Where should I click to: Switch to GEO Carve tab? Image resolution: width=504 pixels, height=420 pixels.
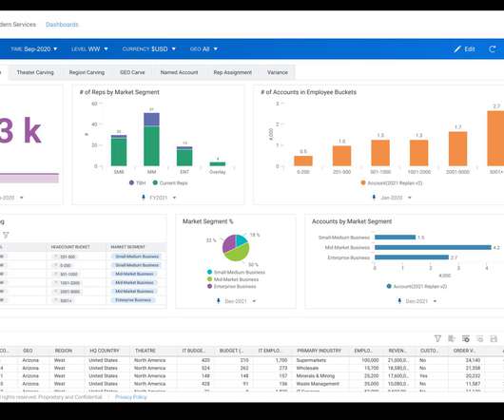tap(132, 72)
